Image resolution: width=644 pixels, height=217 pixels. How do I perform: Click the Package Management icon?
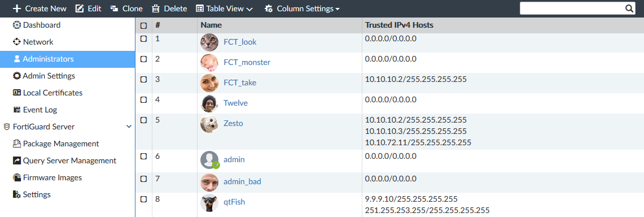(x=17, y=144)
